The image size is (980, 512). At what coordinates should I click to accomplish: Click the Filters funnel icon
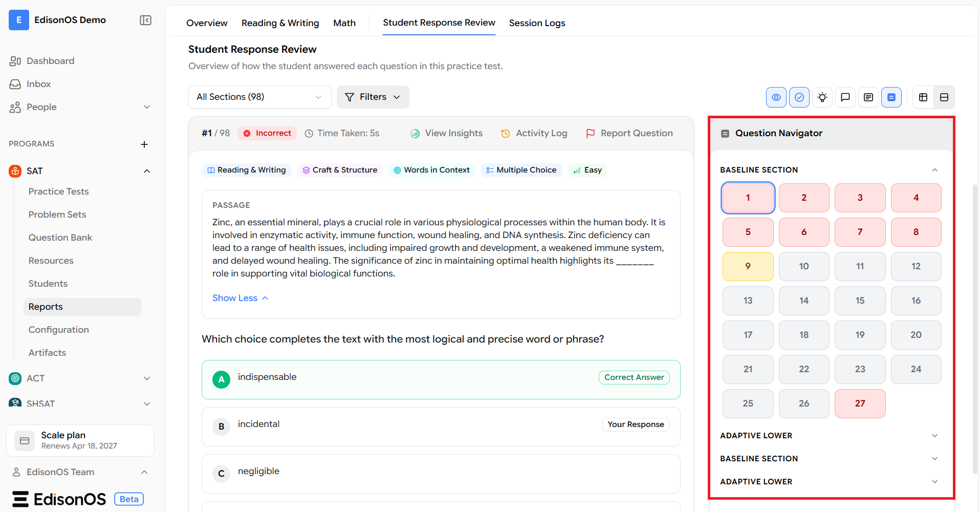[x=350, y=97]
